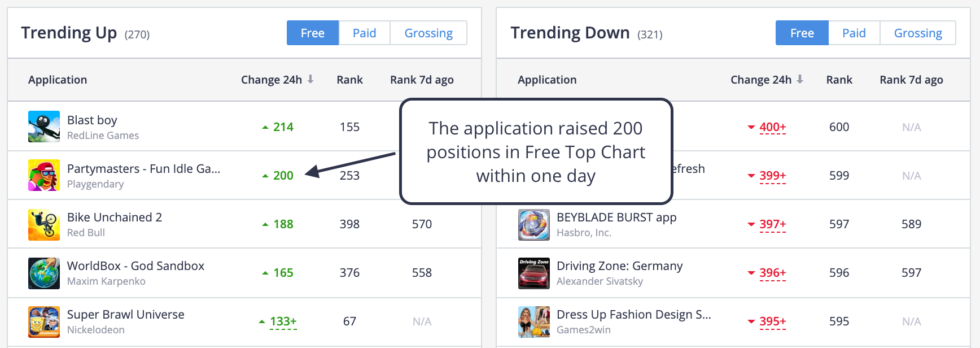Image resolution: width=980 pixels, height=348 pixels.
Task: Click publisher Maxim Karpenko
Action: (106, 281)
